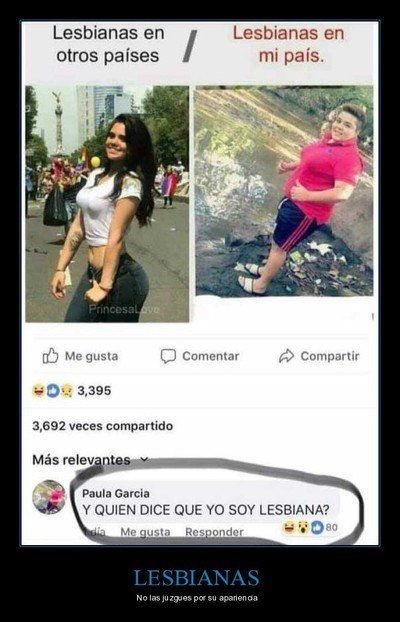Open Paula Garcia's profile name
Screen dimensions: 400x622
point(116,493)
